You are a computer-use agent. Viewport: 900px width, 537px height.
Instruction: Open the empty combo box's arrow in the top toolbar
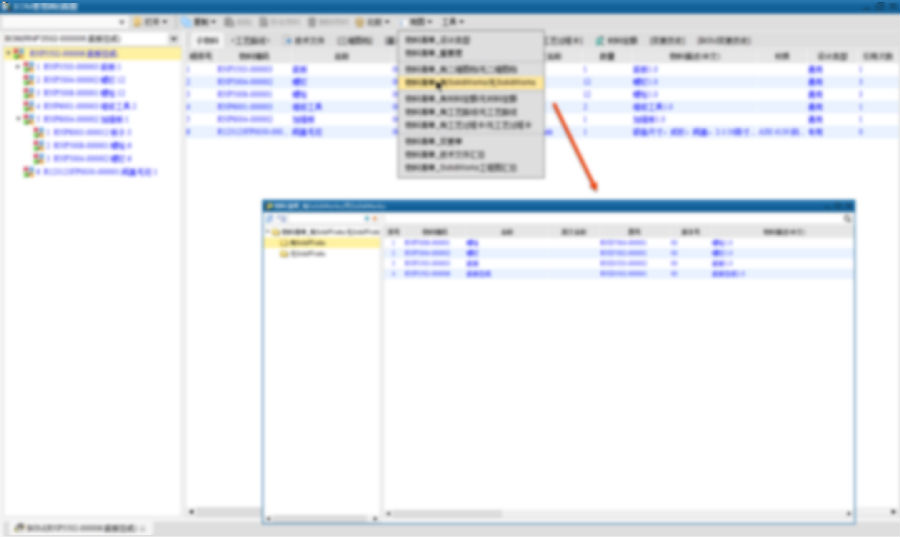coord(122,22)
